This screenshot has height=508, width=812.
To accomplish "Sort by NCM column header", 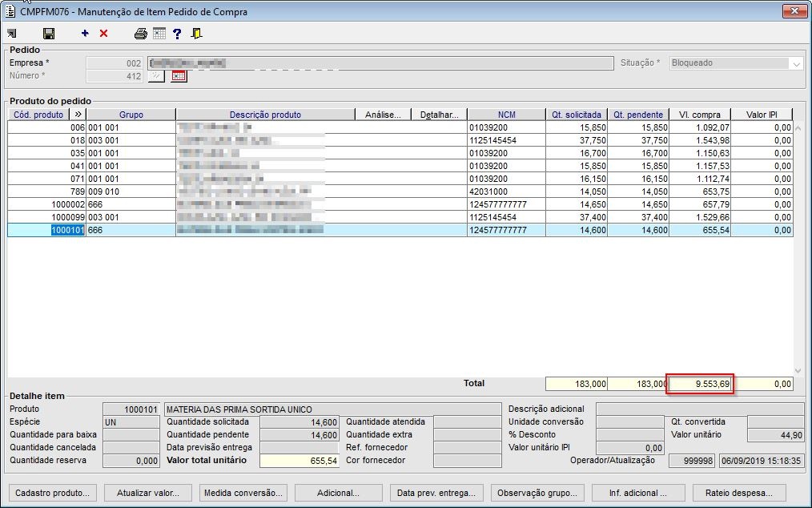I will [506, 115].
